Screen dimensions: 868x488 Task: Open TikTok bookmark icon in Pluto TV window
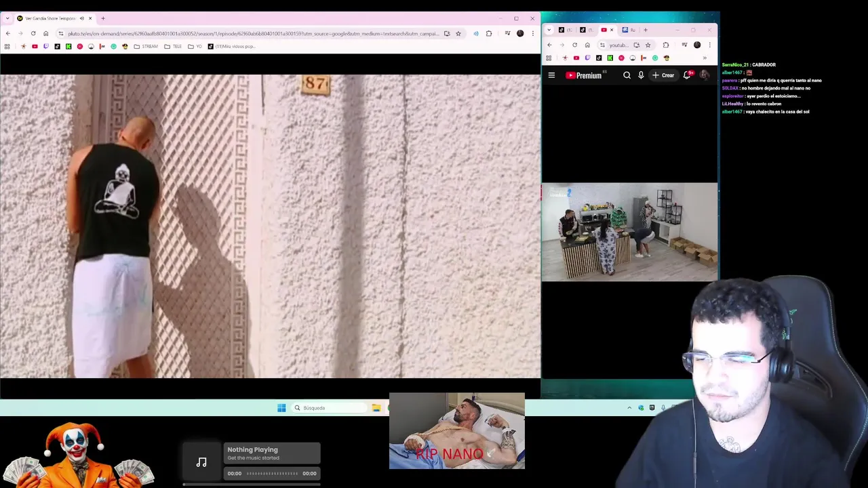57,47
